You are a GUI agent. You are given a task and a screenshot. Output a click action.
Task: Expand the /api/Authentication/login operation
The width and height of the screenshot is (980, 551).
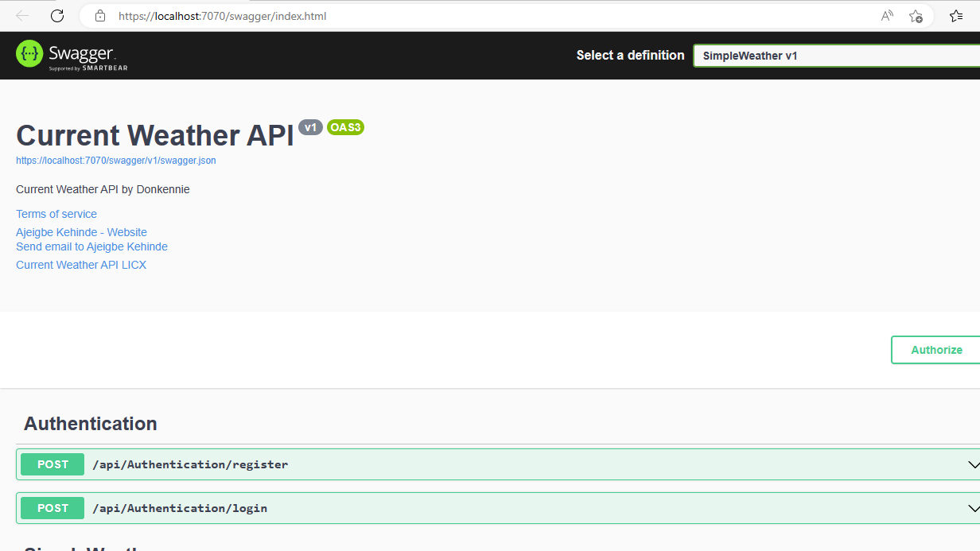(493, 507)
